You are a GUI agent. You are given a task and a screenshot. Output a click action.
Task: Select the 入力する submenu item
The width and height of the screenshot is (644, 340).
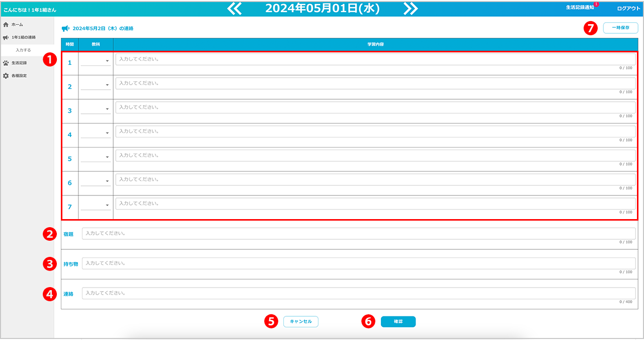[23, 50]
